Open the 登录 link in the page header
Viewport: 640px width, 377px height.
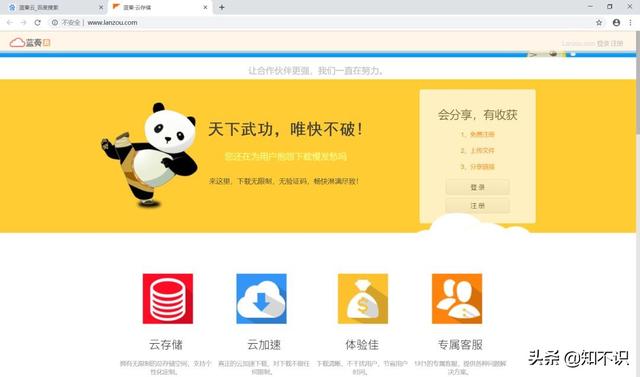(x=603, y=43)
